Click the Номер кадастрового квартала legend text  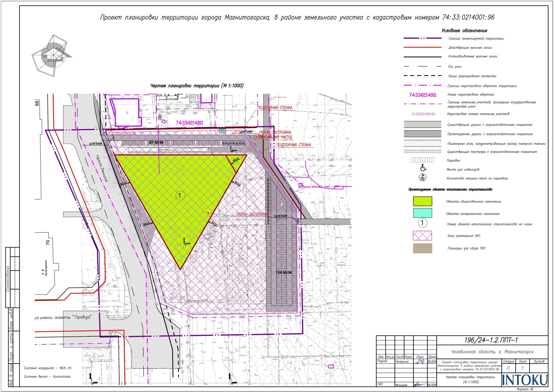click(470, 95)
